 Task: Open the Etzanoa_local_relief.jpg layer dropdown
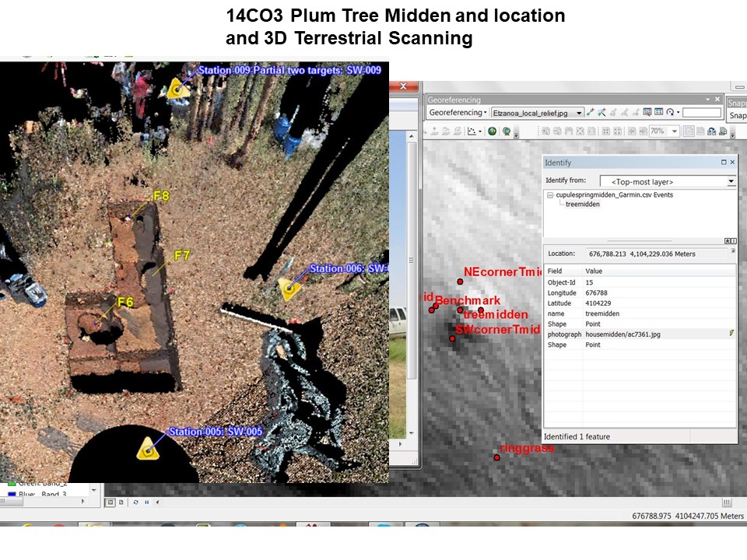(x=579, y=113)
